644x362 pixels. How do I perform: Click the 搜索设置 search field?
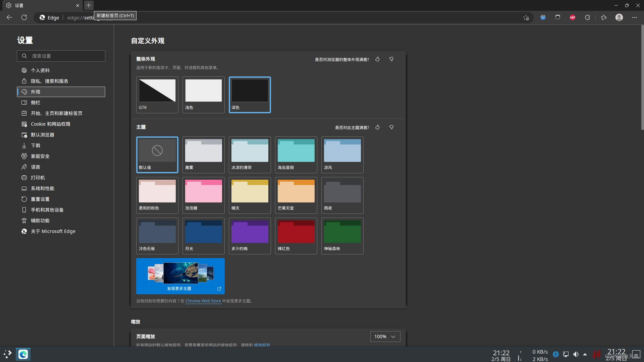[61, 56]
